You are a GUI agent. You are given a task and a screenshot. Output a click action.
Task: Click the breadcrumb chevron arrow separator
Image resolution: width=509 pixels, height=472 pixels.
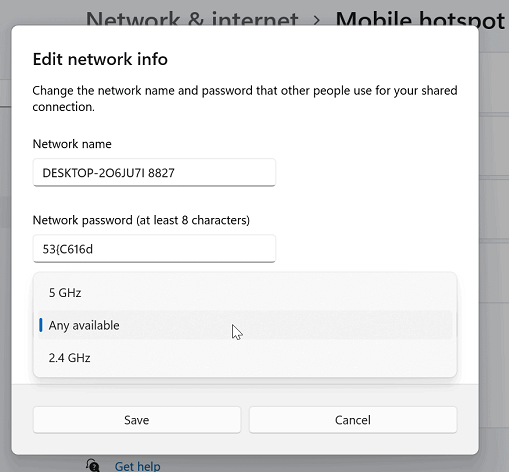coord(317,21)
